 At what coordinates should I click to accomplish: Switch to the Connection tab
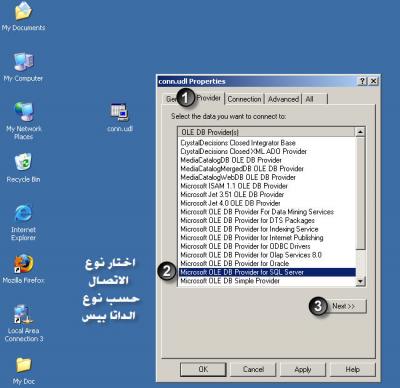[x=244, y=99]
